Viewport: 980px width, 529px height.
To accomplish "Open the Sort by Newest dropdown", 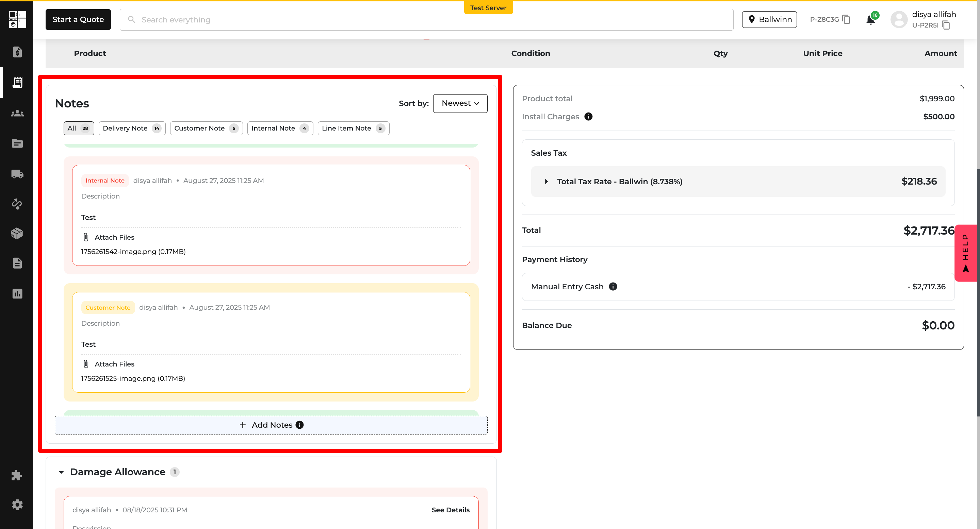I will (460, 103).
